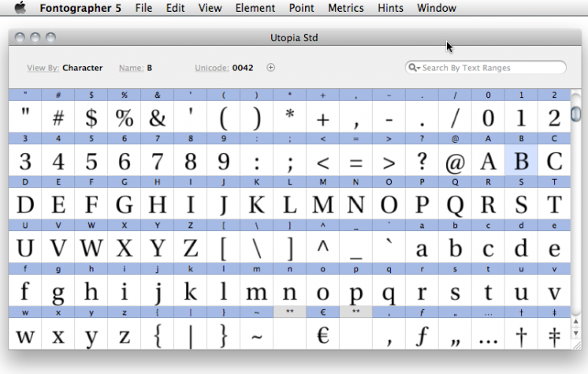Screen dimensions: 588x374
Task: Open the search magnifier options dropdown
Action: [x=414, y=68]
